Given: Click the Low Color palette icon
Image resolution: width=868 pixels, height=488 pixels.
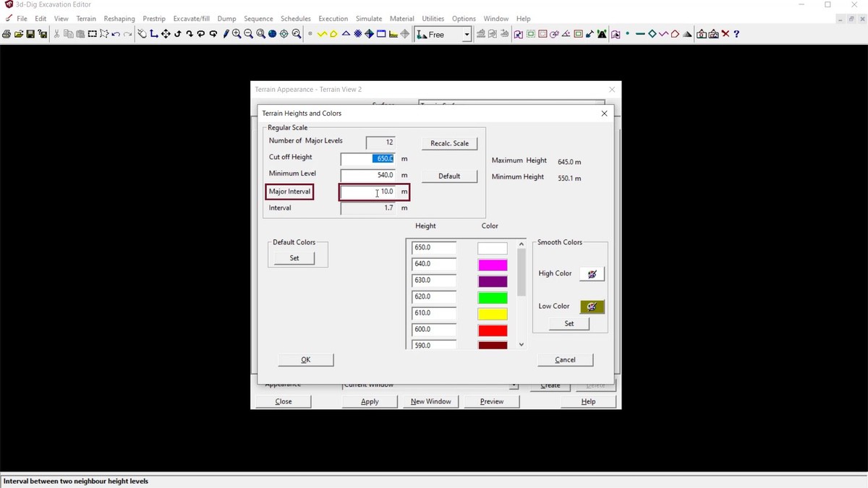Looking at the screenshot, I should coord(592,307).
